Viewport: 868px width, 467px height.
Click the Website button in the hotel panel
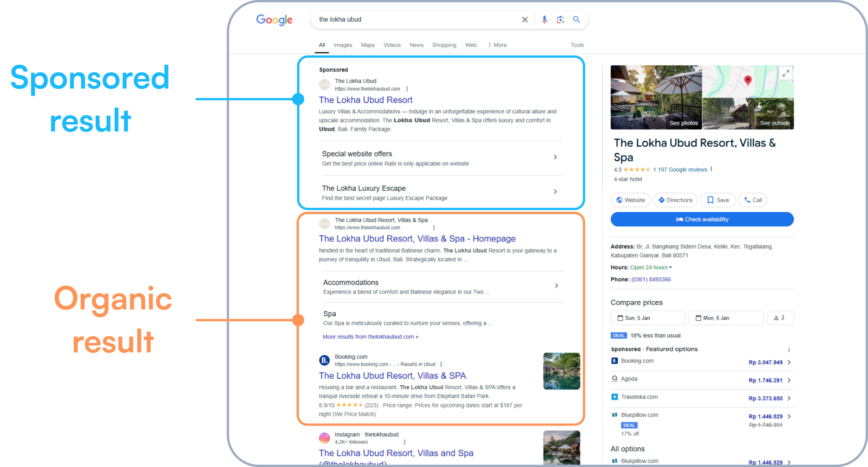(630, 200)
